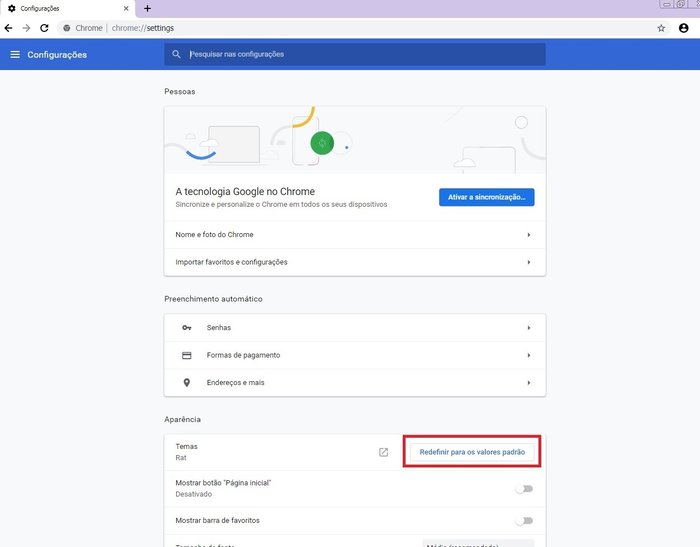700x547 pixels.
Task: Click Mostrar botão Página inicial label
Action: pyautogui.click(x=223, y=483)
